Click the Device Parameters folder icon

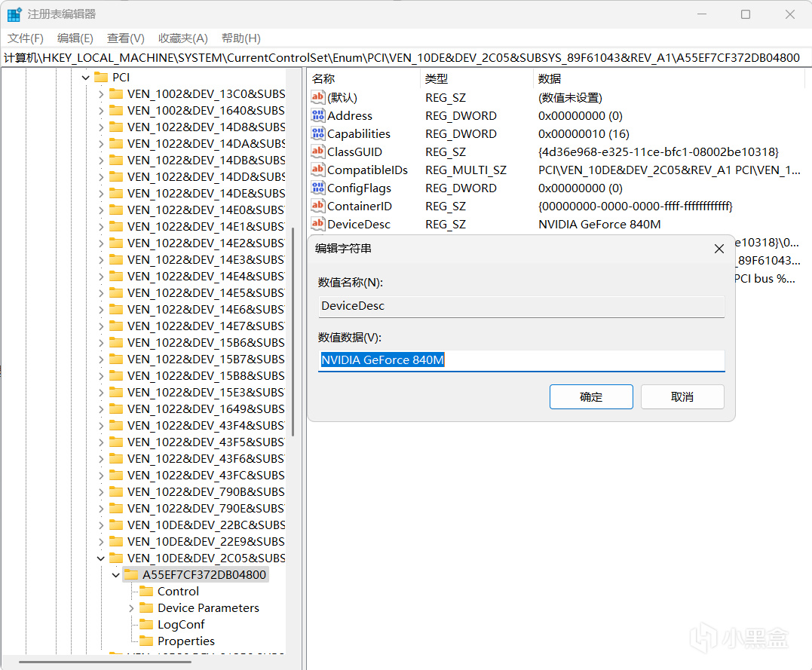[146, 608]
